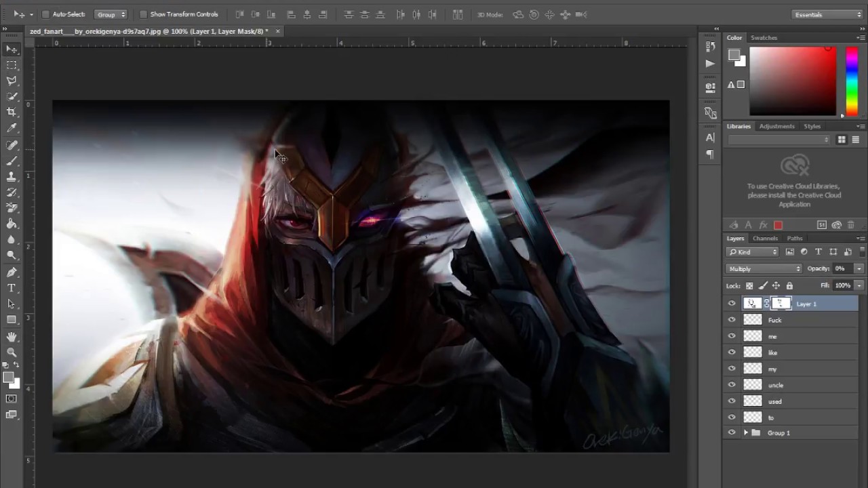Open the layer filter Kind dropdown
868x488 pixels.
coord(753,252)
